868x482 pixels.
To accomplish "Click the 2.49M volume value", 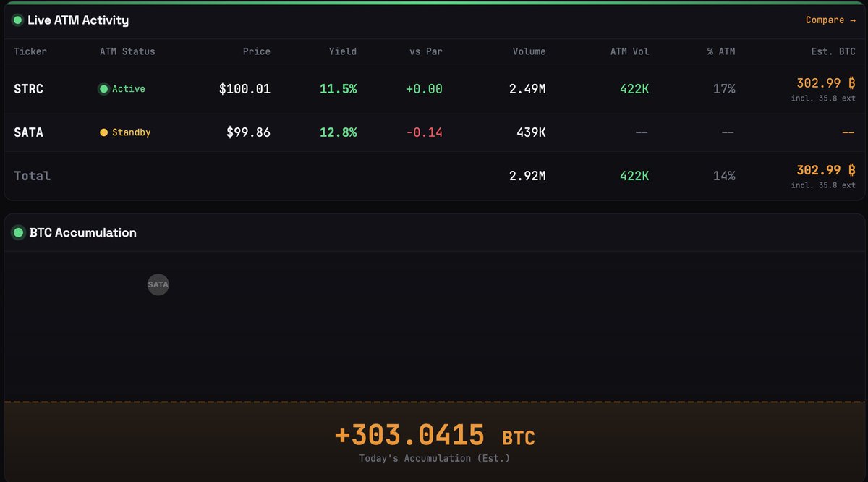I will tap(527, 89).
